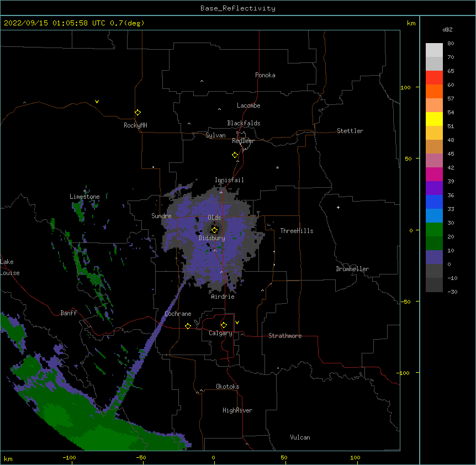
Task: Click the RedDeer city label
Action: point(243,141)
